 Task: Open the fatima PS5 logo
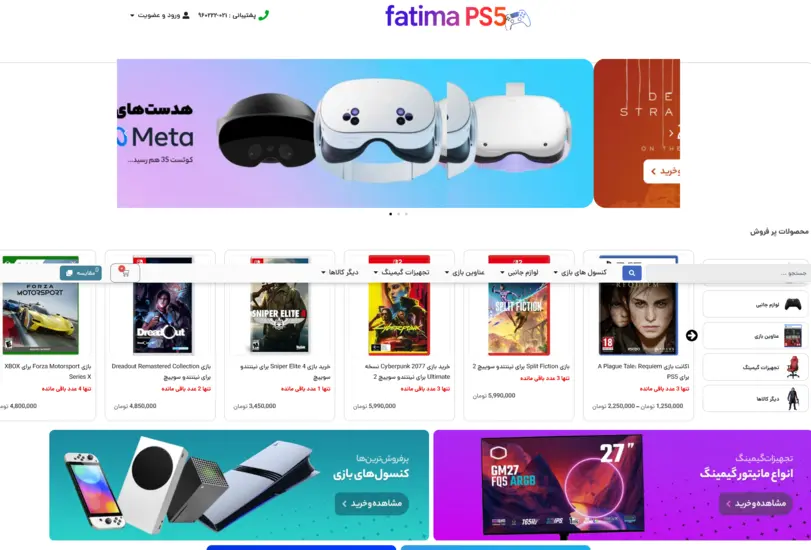(x=458, y=17)
